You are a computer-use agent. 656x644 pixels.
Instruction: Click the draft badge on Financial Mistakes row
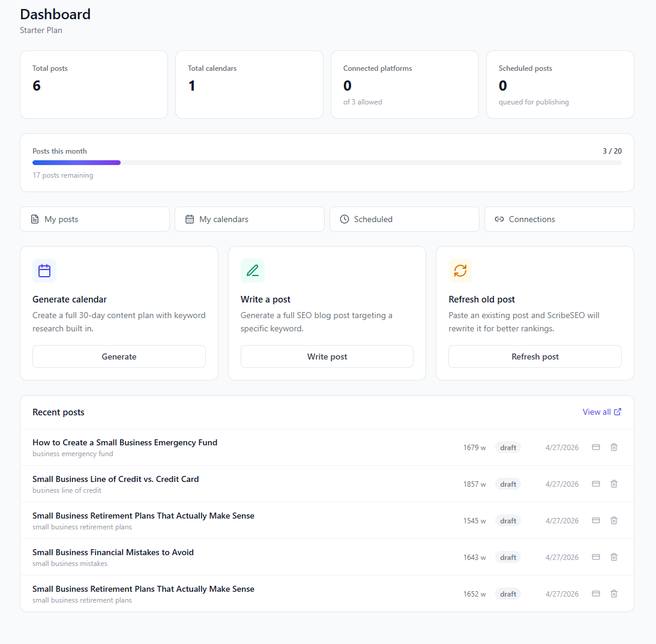click(x=508, y=557)
